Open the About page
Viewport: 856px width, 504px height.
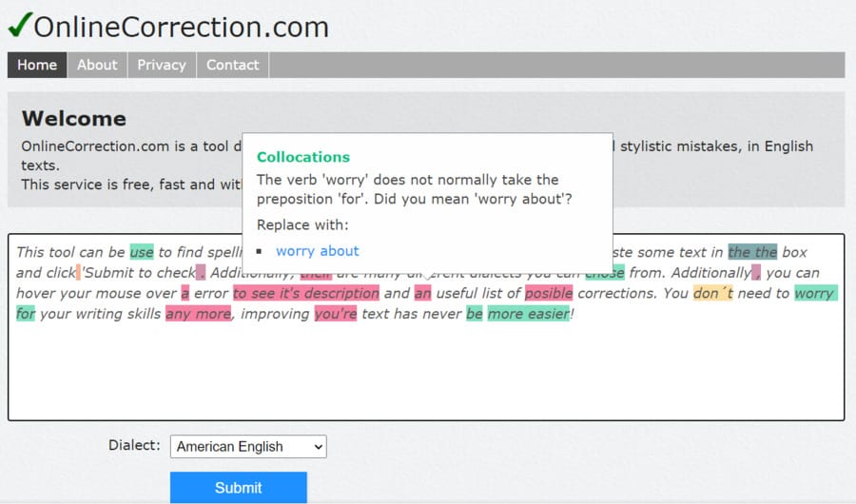pyautogui.click(x=97, y=65)
